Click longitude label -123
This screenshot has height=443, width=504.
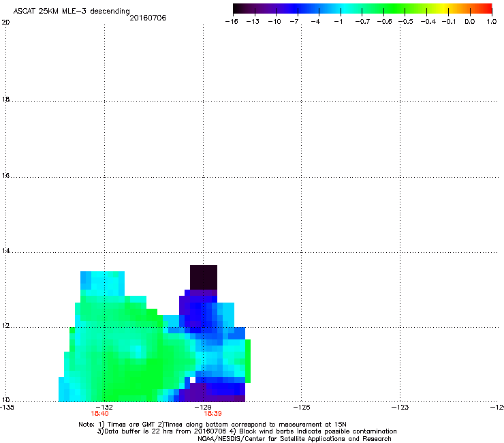pos(400,408)
